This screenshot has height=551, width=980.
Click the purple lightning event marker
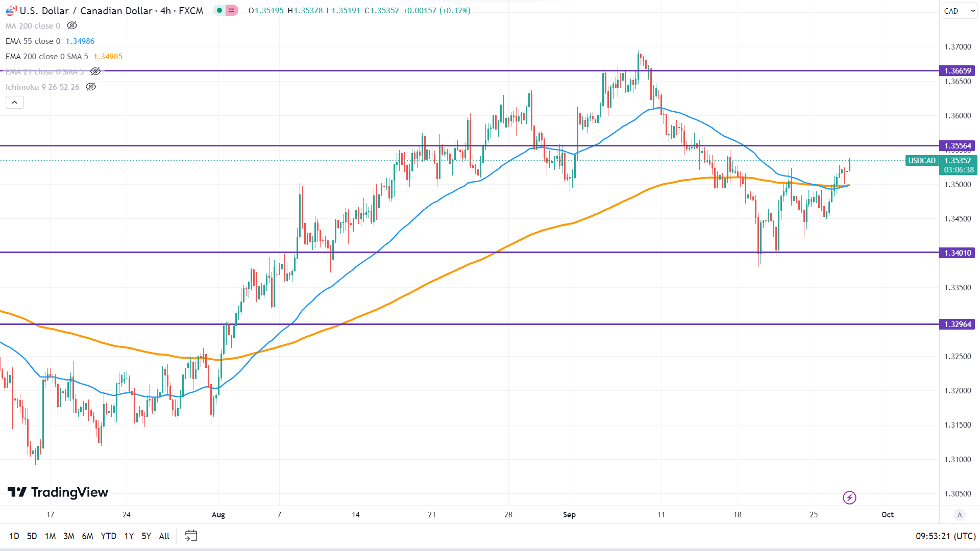click(849, 497)
